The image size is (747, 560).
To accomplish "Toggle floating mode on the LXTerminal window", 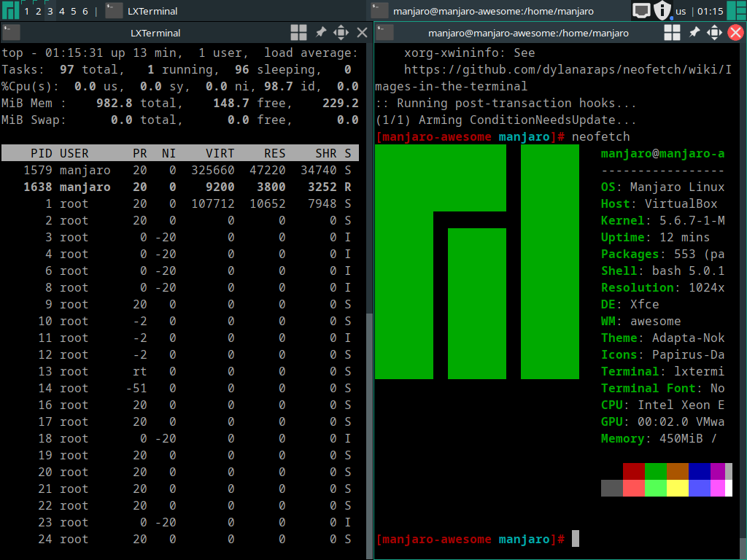I will (x=298, y=32).
